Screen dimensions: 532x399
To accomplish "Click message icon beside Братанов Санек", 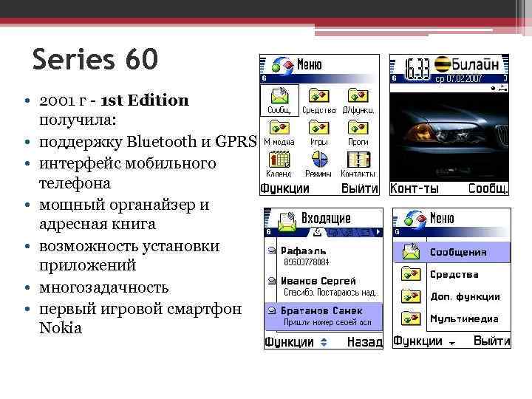I will pyautogui.click(x=271, y=310).
